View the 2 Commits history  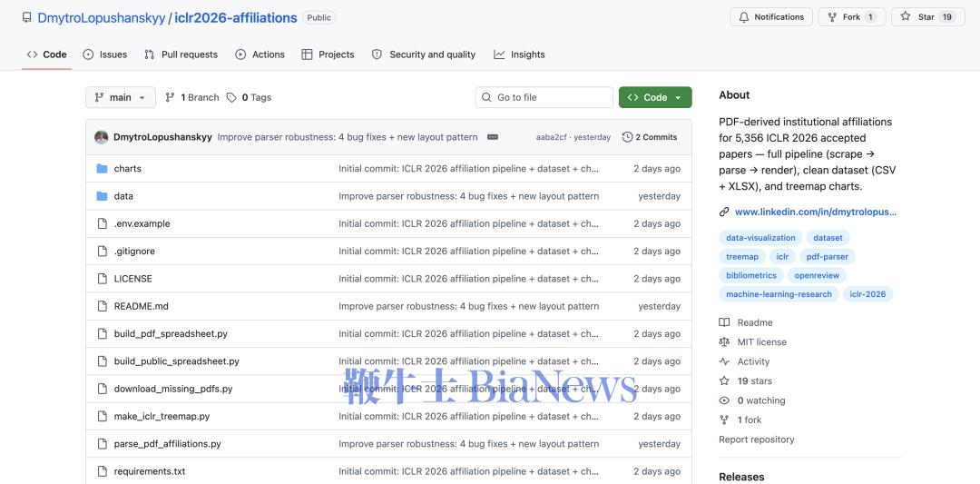click(x=650, y=137)
